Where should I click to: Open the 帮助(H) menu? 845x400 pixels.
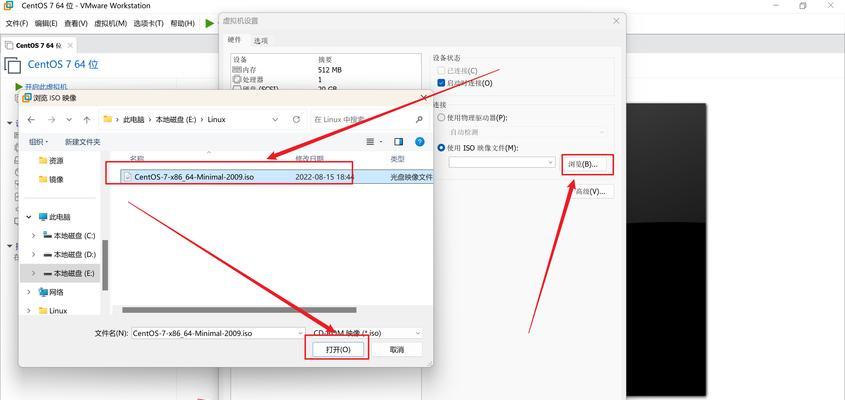pos(182,24)
